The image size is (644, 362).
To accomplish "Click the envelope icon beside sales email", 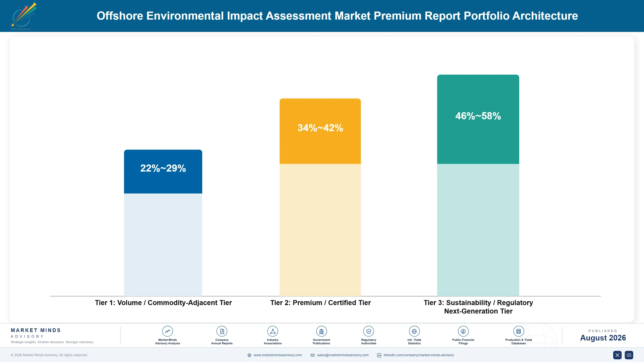I will coord(313,355).
